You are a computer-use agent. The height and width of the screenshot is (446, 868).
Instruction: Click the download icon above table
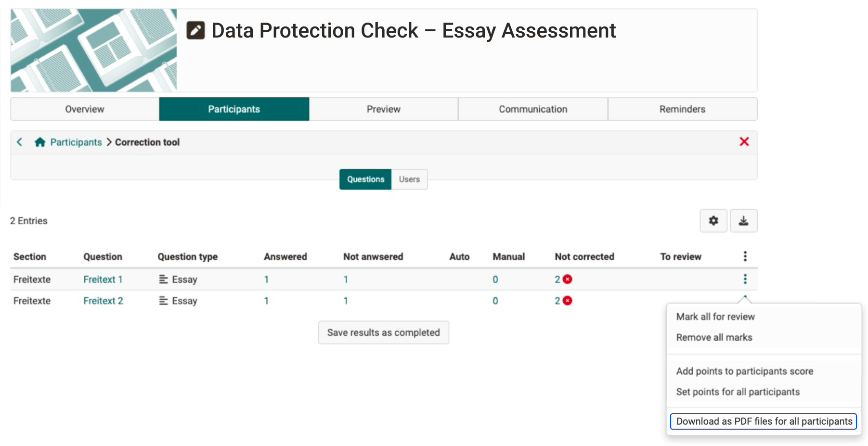click(743, 221)
